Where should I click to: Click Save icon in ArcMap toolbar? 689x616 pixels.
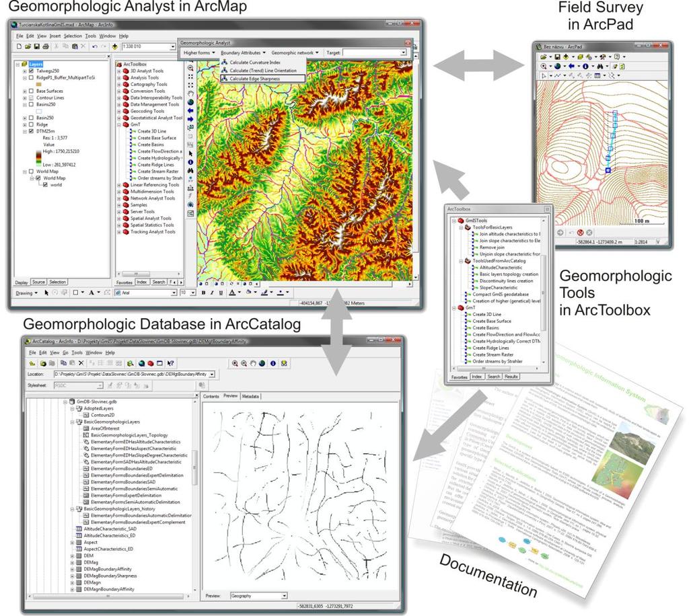tap(37, 46)
